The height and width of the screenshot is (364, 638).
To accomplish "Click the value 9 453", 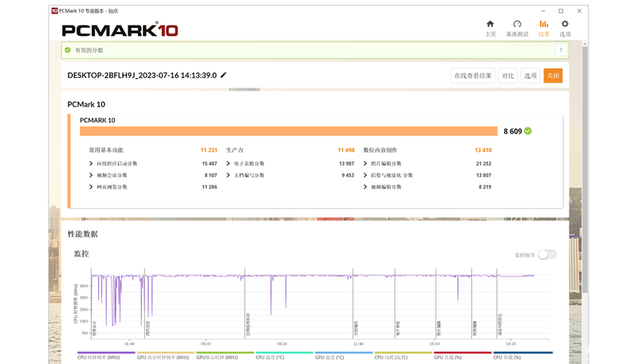I will [x=348, y=175].
